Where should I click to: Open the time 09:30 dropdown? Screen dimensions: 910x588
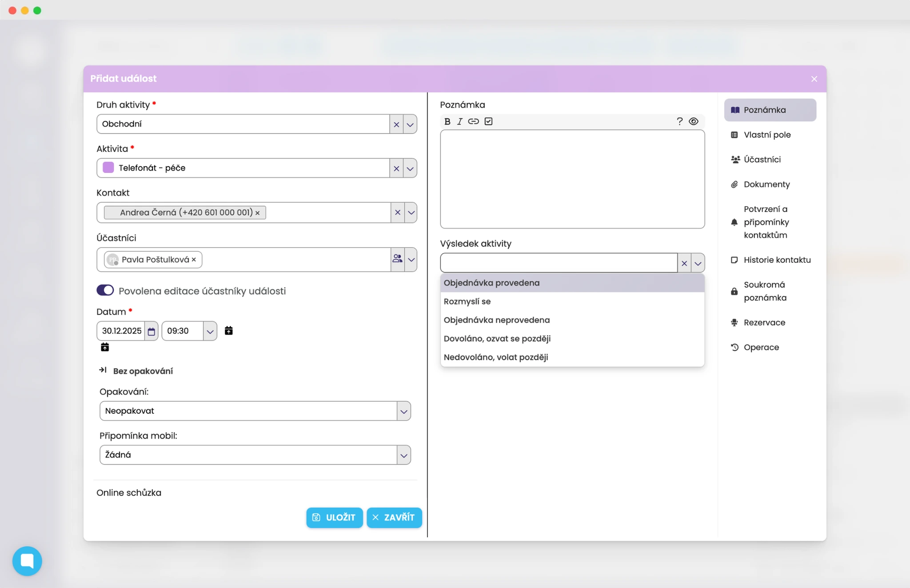[210, 331]
